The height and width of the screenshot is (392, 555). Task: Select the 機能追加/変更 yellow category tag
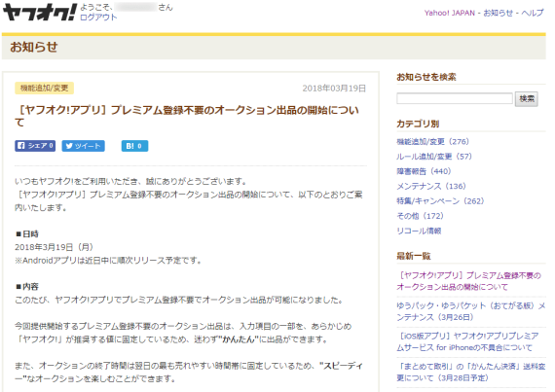click(x=44, y=88)
